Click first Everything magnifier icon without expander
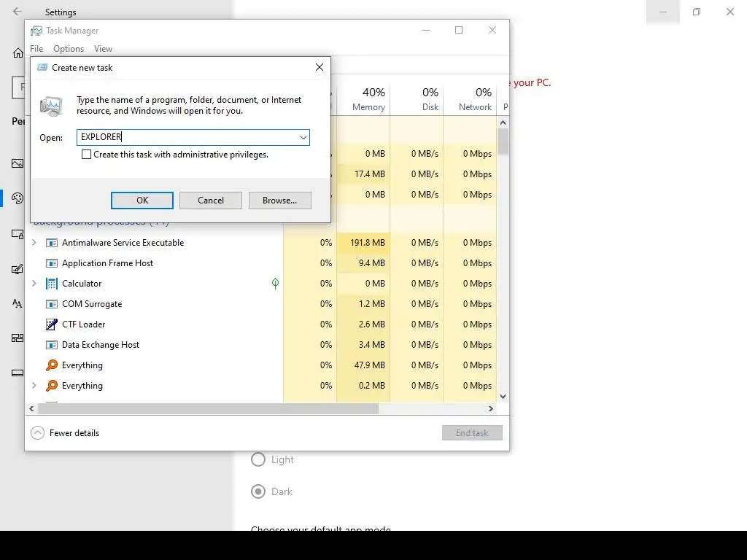This screenshot has height=560, width=747. pyautogui.click(x=52, y=365)
